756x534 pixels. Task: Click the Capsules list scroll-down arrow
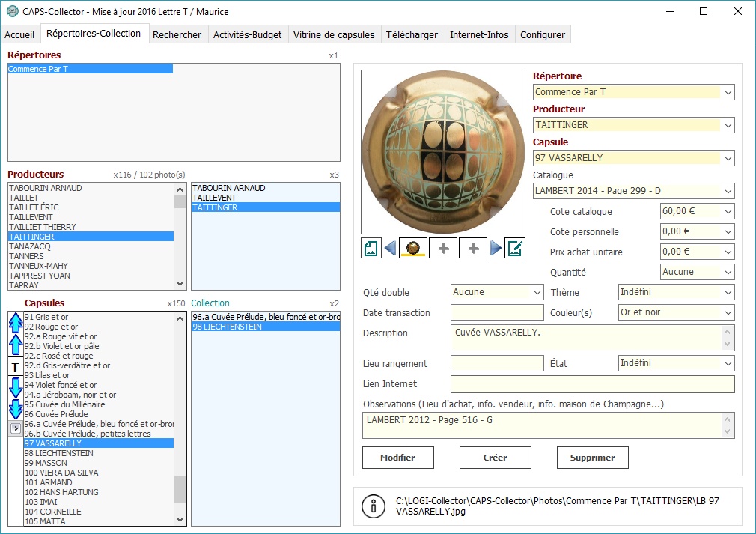pyautogui.click(x=180, y=520)
